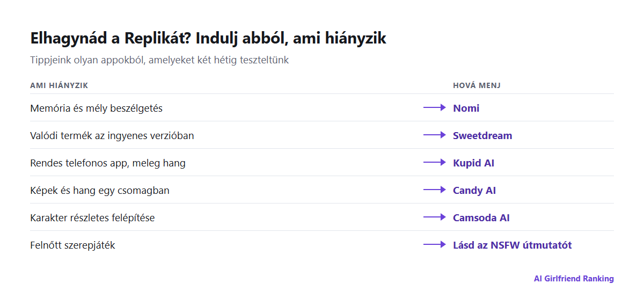Click the AI Girlfriend Ranking credit
Image resolution: width=644 pixels, height=305 pixels.
574,279
